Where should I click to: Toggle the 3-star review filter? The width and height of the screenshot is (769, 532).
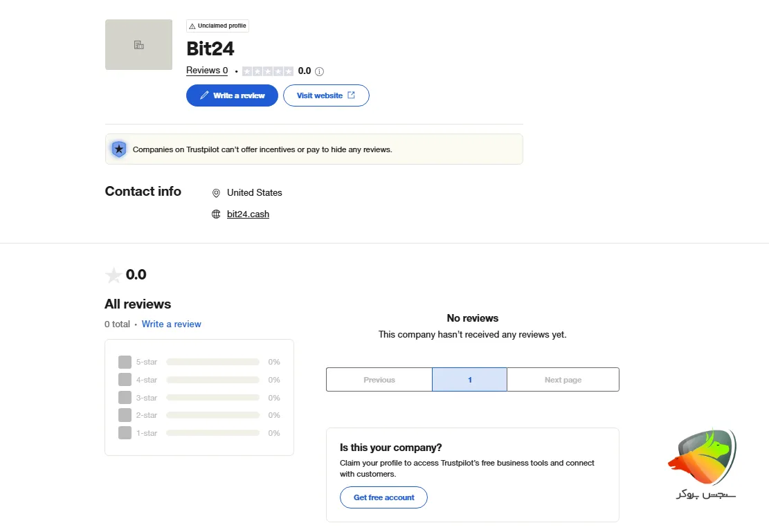125,397
